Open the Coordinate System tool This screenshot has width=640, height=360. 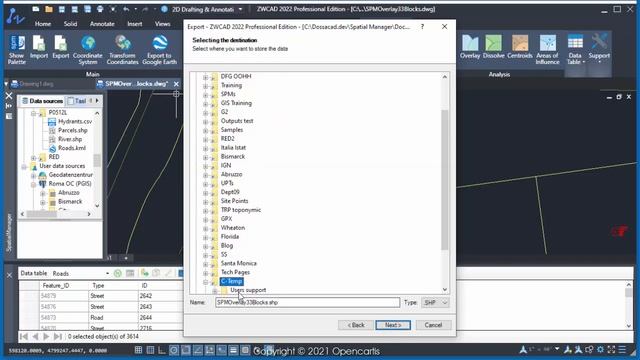[88, 49]
